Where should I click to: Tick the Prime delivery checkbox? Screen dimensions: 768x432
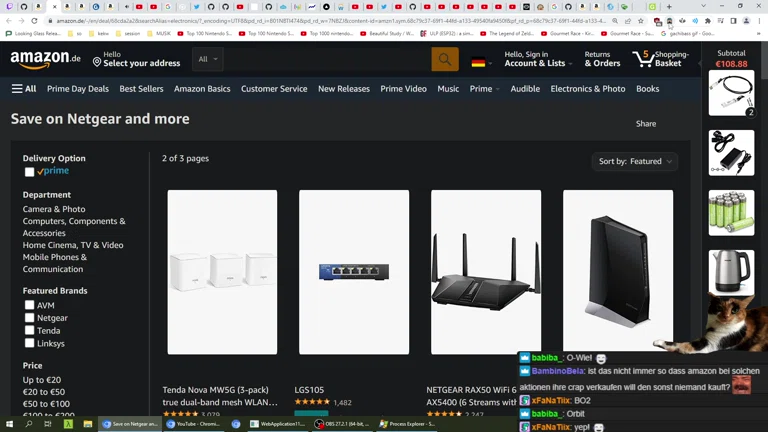click(29, 172)
